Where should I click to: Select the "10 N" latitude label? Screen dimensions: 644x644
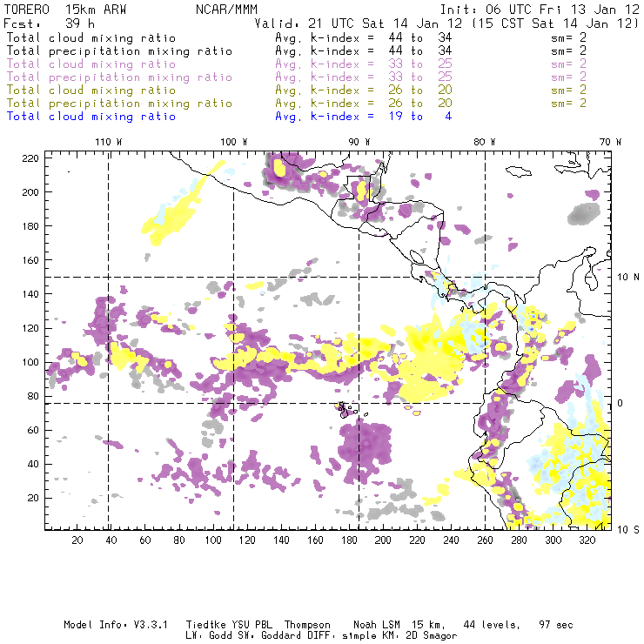coord(628,278)
